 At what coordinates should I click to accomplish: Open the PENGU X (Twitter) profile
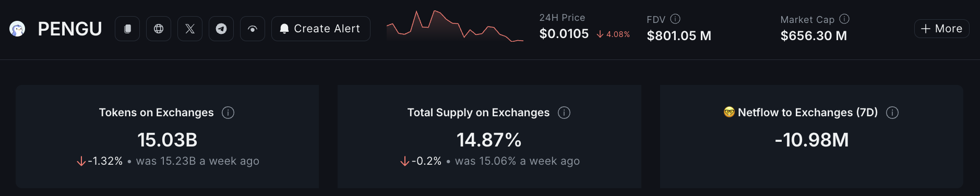190,29
